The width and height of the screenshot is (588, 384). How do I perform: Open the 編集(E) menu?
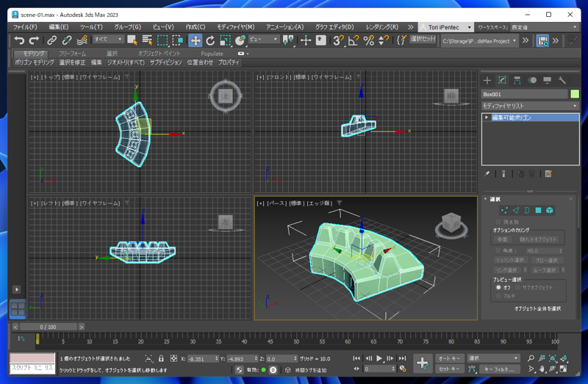(x=59, y=27)
